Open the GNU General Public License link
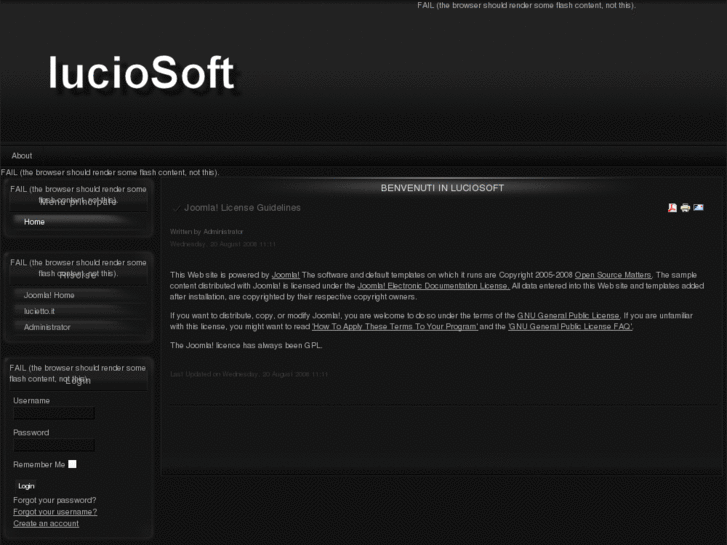The height and width of the screenshot is (545, 727). 568,315
